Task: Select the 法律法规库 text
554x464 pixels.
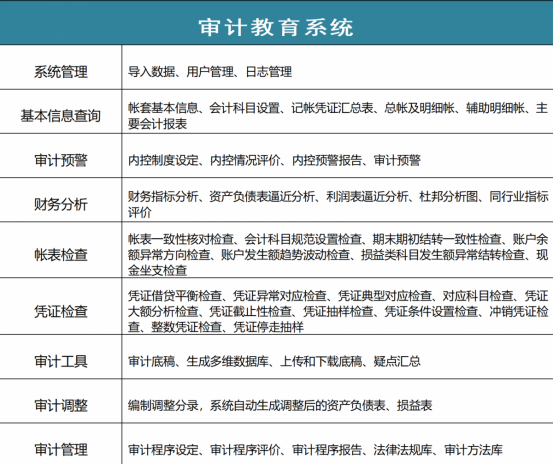Action: point(403,450)
